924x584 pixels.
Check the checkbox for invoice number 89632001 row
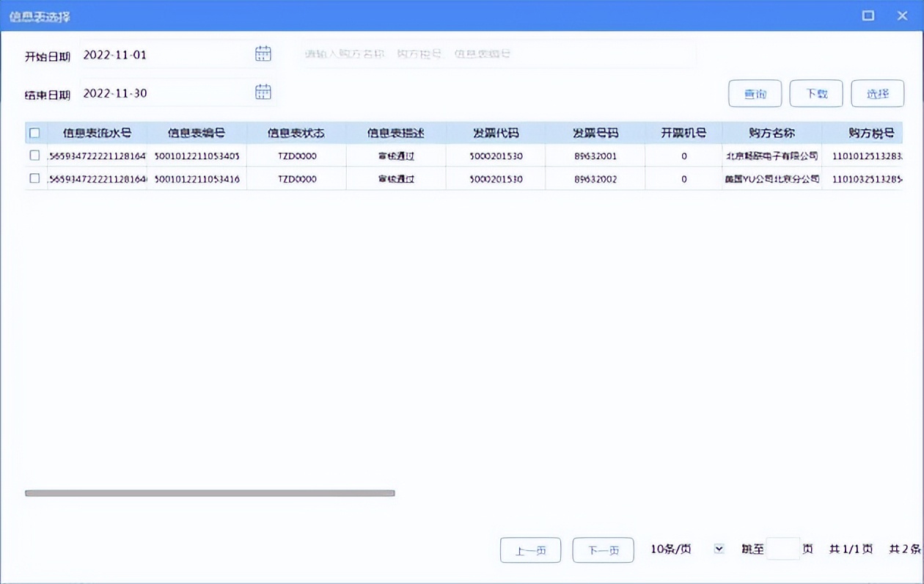pos(34,156)
